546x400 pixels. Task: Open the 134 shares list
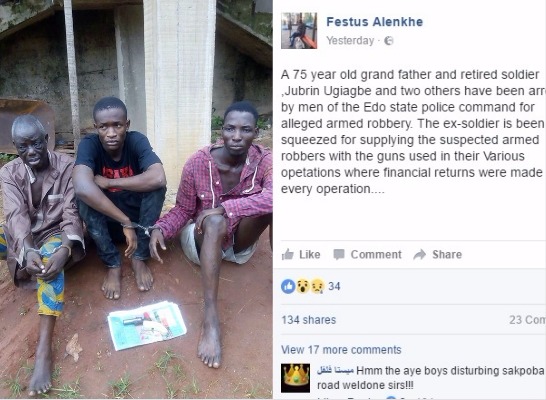309,320
